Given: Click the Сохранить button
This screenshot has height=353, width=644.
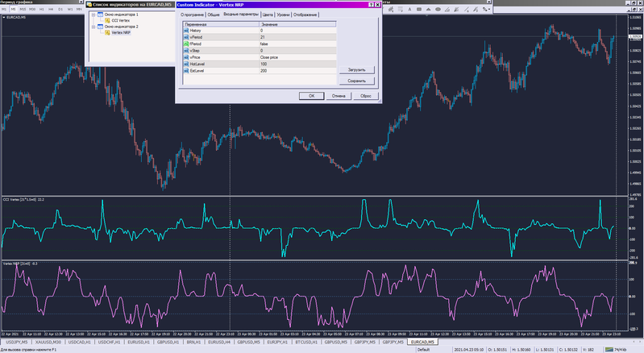Looking at the screenshot, I should (356, 81).
